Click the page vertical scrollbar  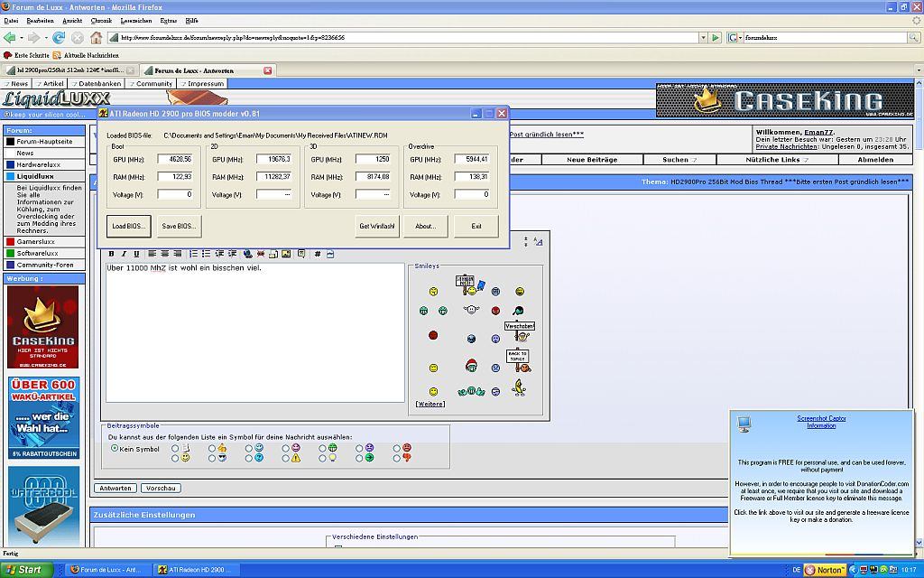[919, 312]
